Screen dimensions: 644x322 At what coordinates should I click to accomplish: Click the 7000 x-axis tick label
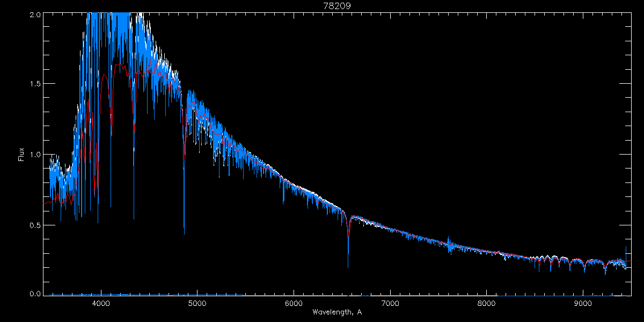point(390,303)
